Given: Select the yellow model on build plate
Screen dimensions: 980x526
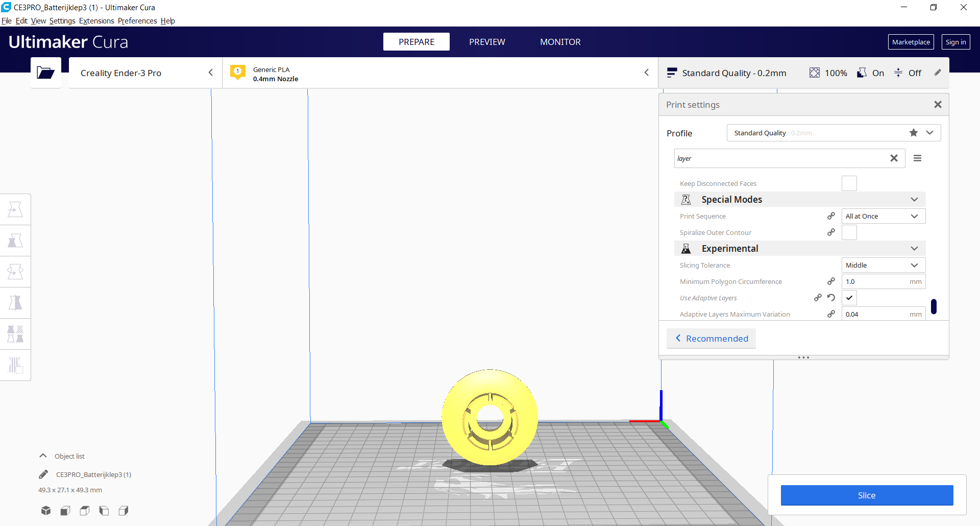Looking at the screenshot, I should [x=489, y=417].
